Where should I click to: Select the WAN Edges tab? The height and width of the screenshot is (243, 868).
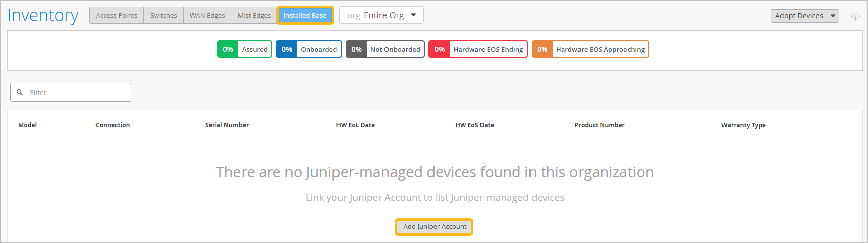click(x=208, y=15)
